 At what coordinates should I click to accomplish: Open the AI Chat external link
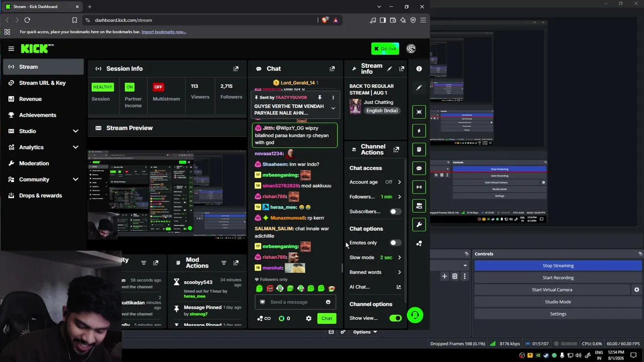click(x=399, y=287)
